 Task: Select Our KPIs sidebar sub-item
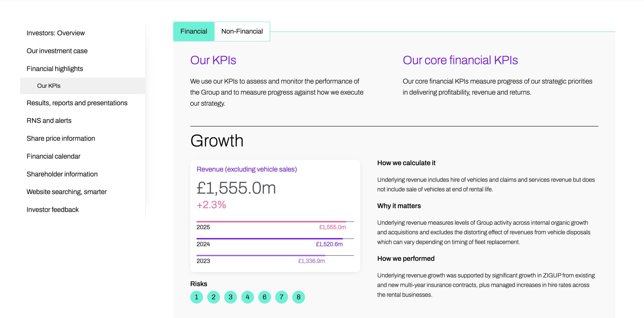(49, 86)
